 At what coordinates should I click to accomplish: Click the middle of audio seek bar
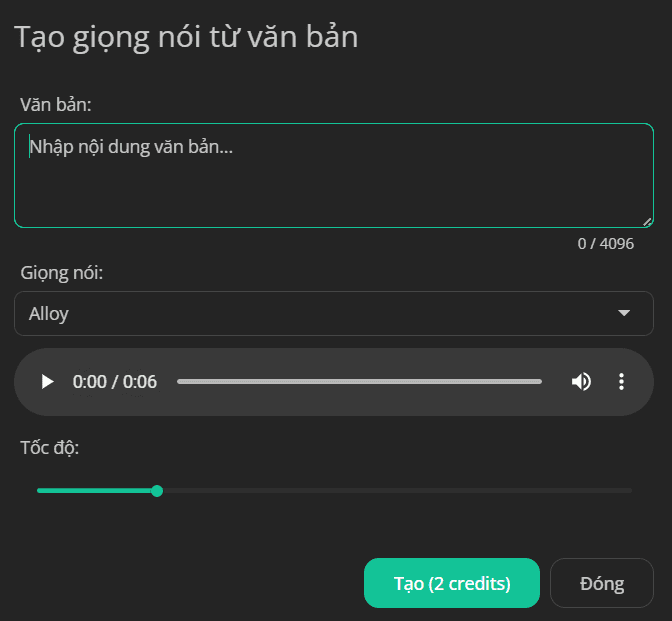coord(360,381)
